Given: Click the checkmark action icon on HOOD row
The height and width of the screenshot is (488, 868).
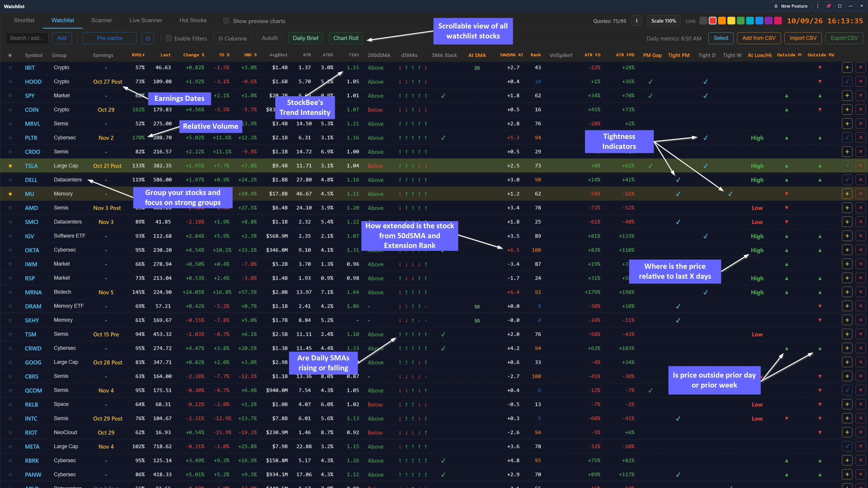Looking at the screenshot, I should point(847,81).
